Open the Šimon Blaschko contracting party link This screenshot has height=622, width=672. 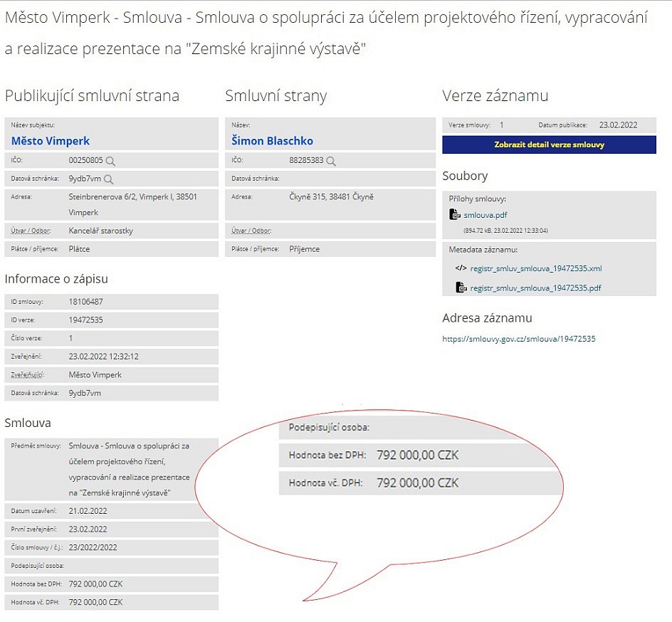[x=272, y=141]
